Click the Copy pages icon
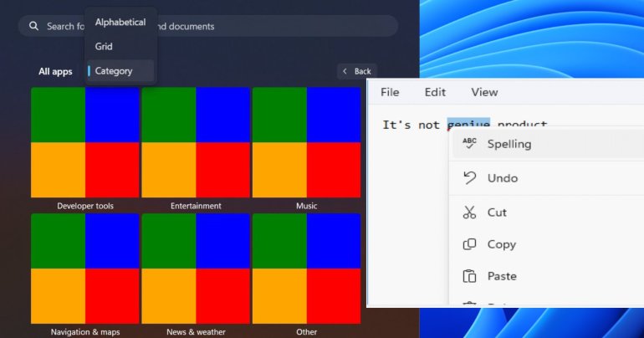The height and width of the screenshot is (338, 644). tap(470, 244)
